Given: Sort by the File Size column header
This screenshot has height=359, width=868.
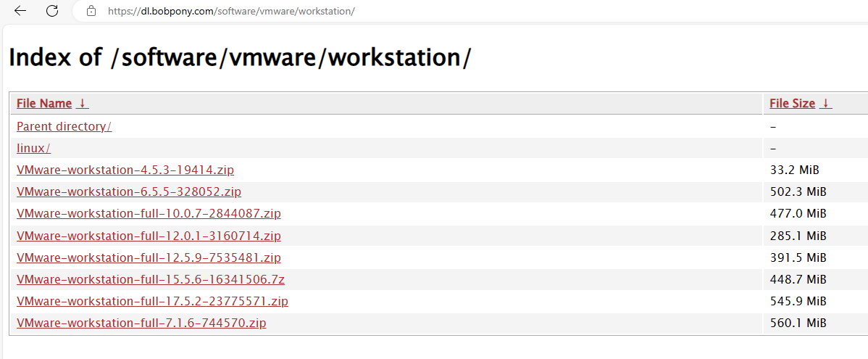Looking at the screenshot, I should [792, 103].
